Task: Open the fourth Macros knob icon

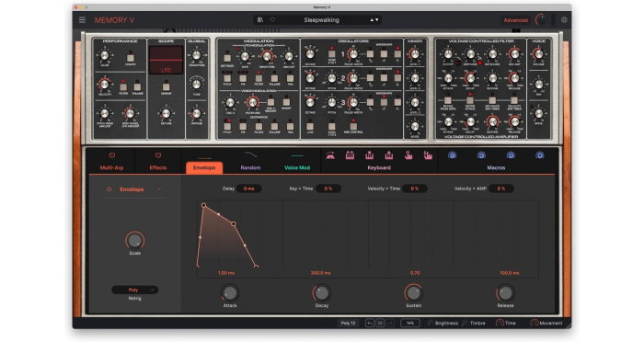Action: pos(540,155)
